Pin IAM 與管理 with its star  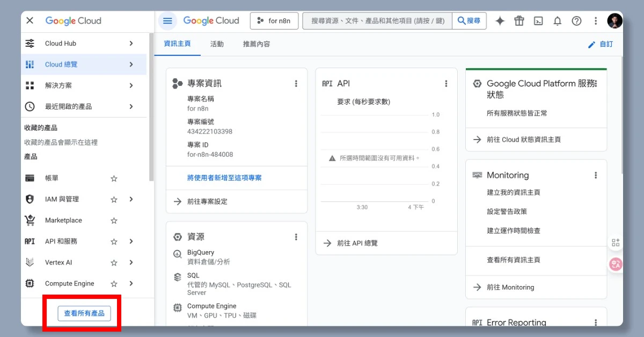pos(114,199)
